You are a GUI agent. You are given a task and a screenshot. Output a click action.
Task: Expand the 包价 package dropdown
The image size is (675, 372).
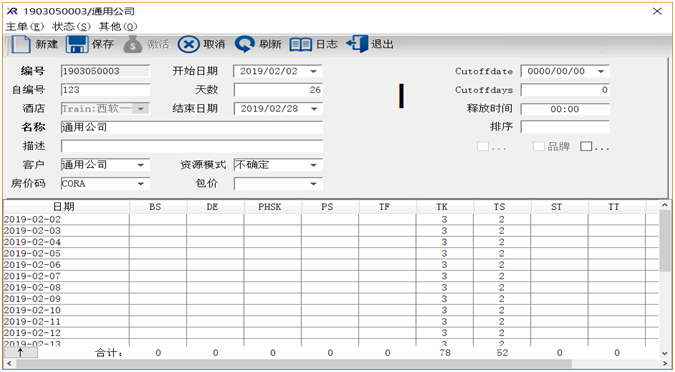[313, 184]
